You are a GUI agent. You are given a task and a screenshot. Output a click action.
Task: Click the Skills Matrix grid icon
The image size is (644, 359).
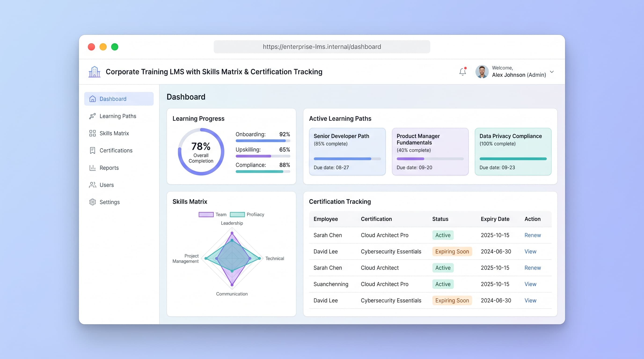(92, 133)
